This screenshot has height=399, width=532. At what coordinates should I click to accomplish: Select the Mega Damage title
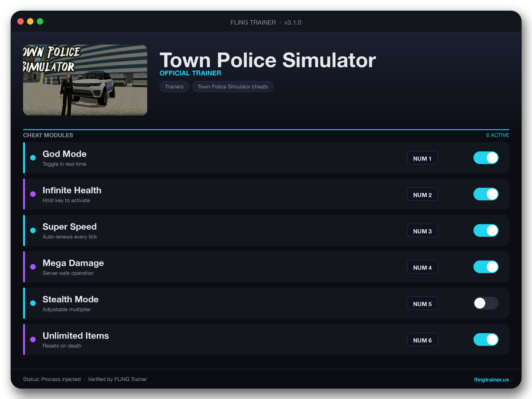click(x=73, y=263)
